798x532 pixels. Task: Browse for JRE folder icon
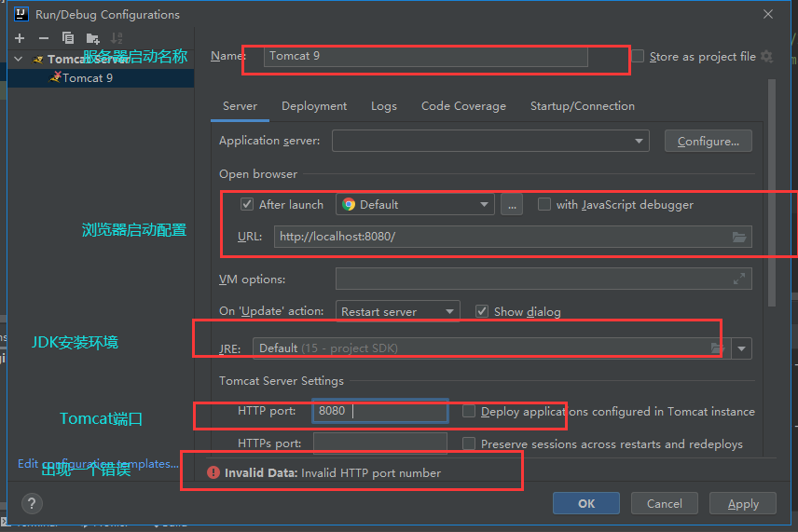718,348
